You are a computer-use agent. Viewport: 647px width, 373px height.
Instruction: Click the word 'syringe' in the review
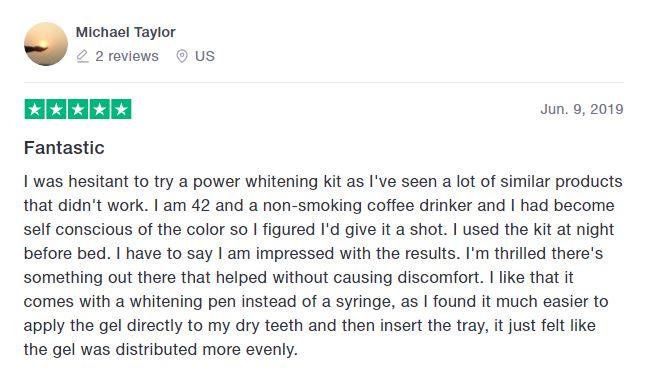click(363, 302)
